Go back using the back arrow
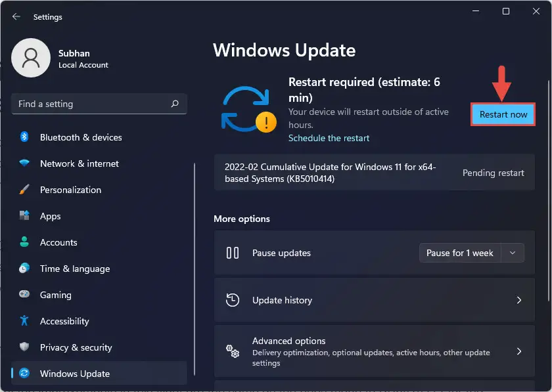 click(x=16, y=16)
